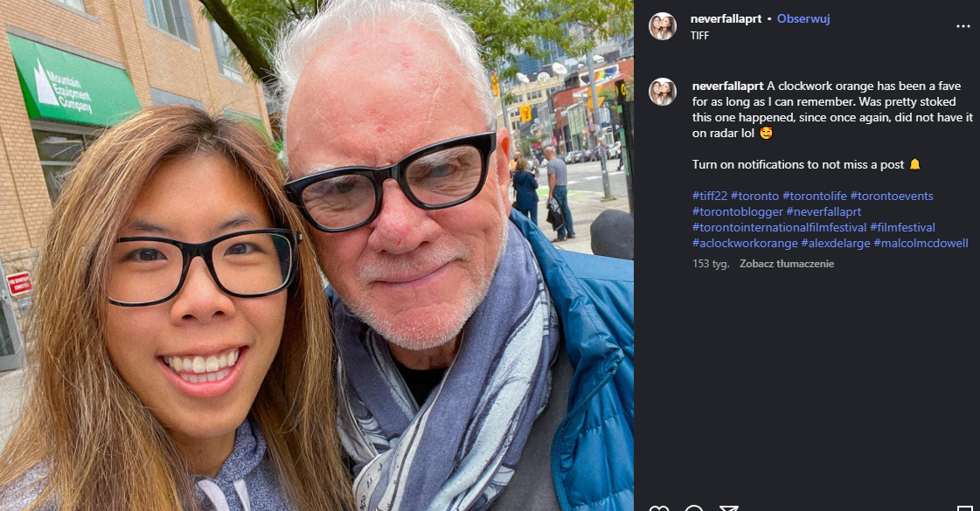Open the #torontoevents hashtag
Image resolution: width=980 pixels, height=511 pixels.
[x=891, y=197]
